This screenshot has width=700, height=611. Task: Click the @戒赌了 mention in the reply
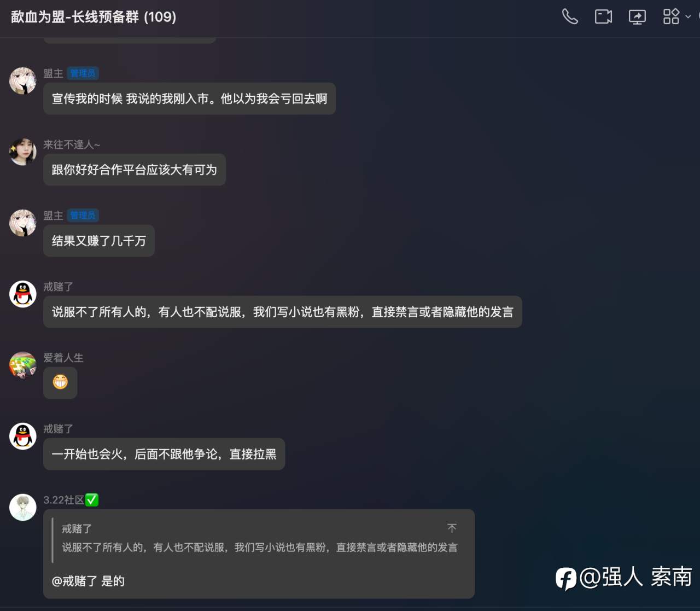[74, 581]
